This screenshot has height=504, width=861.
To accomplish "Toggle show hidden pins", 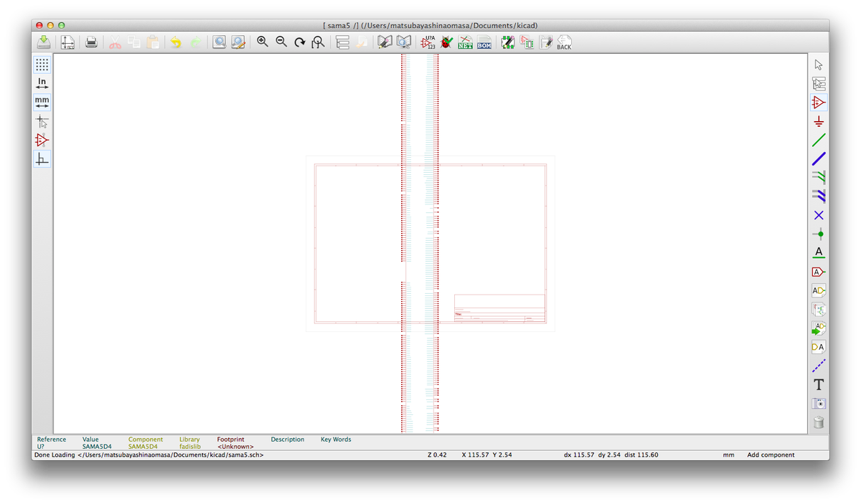I will [x=42, y=140].
